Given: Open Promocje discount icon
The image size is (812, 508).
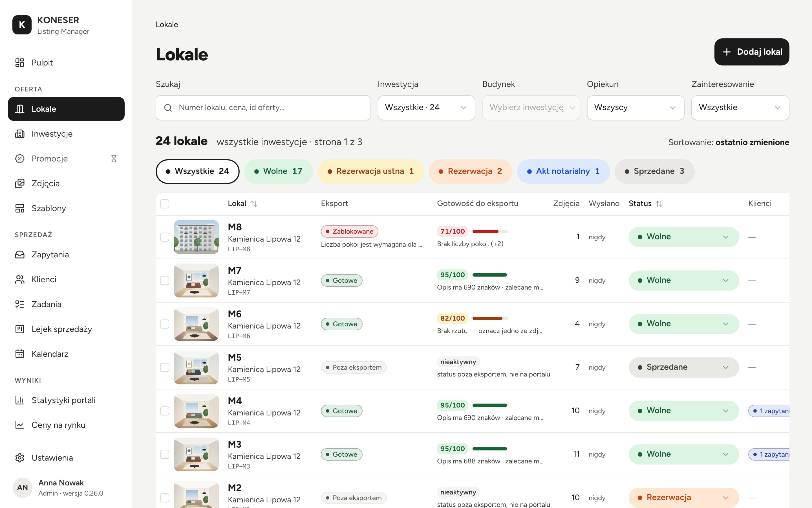Looking at the screenshot, I should 20,159.
